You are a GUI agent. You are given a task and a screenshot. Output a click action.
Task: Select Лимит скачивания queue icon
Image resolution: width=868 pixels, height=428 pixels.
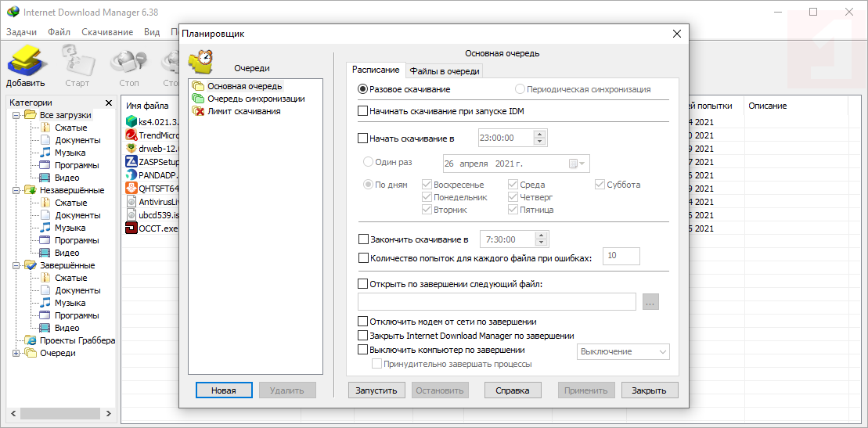click(197, 111)
